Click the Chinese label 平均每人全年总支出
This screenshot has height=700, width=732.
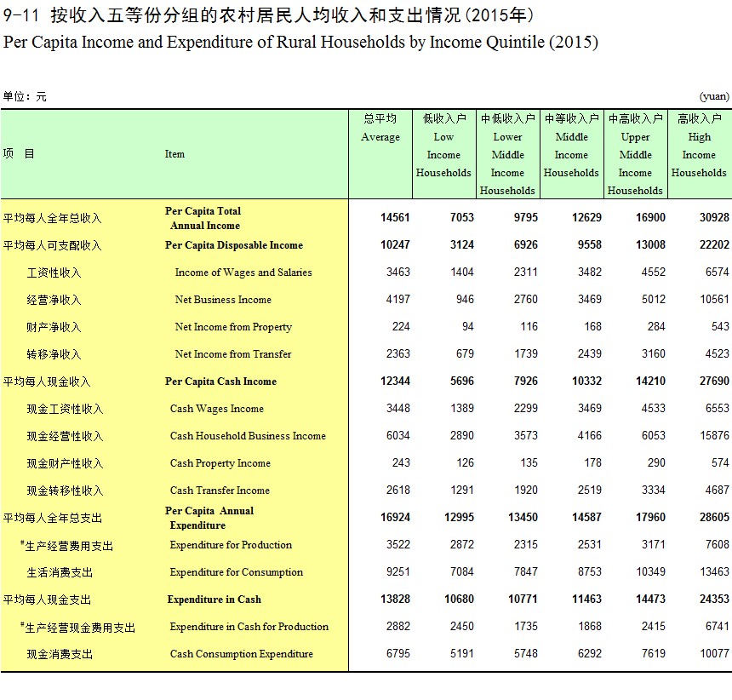[52, 519]
